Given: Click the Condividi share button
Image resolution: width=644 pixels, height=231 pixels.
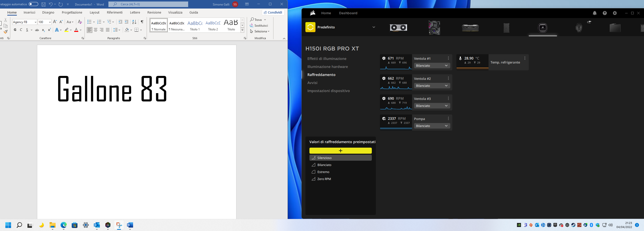Looking at the screenshot, I should point(273,12).
